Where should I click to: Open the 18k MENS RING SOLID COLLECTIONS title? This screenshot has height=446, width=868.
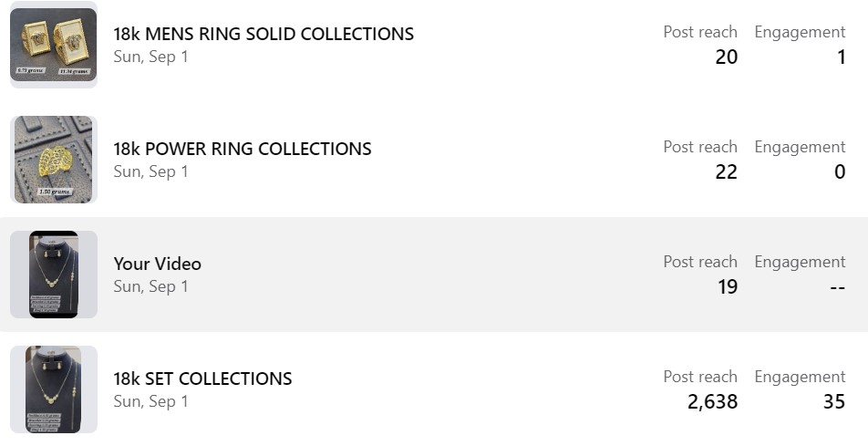click(x=263, y=34)
